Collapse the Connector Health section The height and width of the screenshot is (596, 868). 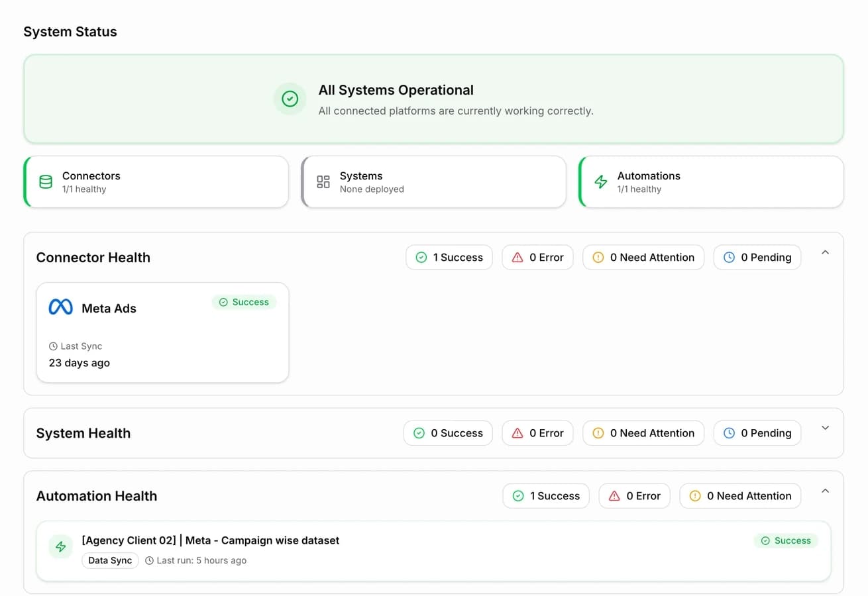click(825, 252)
